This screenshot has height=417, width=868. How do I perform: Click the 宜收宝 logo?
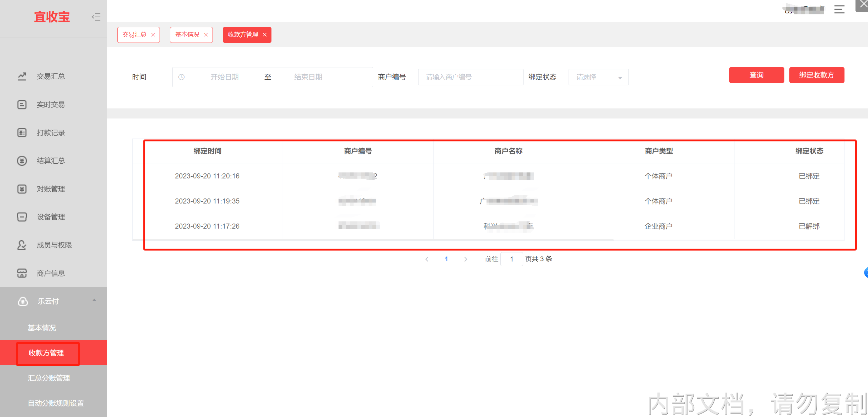coord(52,17)
